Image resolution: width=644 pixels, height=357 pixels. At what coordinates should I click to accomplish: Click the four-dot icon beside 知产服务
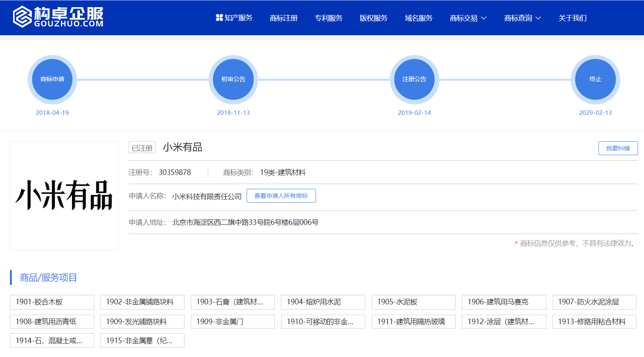(x=219, y=18)
